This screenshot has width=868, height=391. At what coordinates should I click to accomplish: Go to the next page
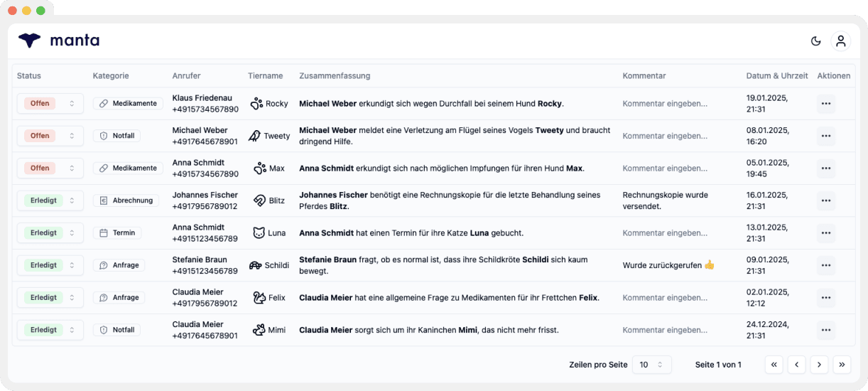[819, 365]
